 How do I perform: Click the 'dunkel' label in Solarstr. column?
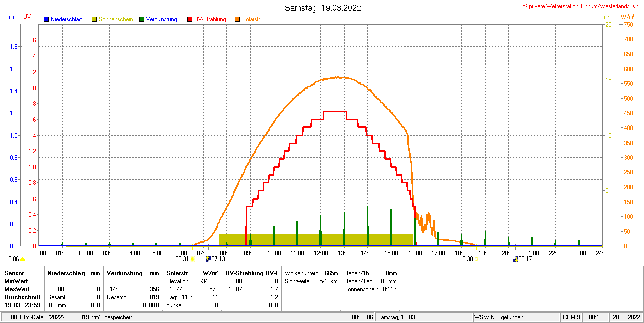click(x=174, y=305)
